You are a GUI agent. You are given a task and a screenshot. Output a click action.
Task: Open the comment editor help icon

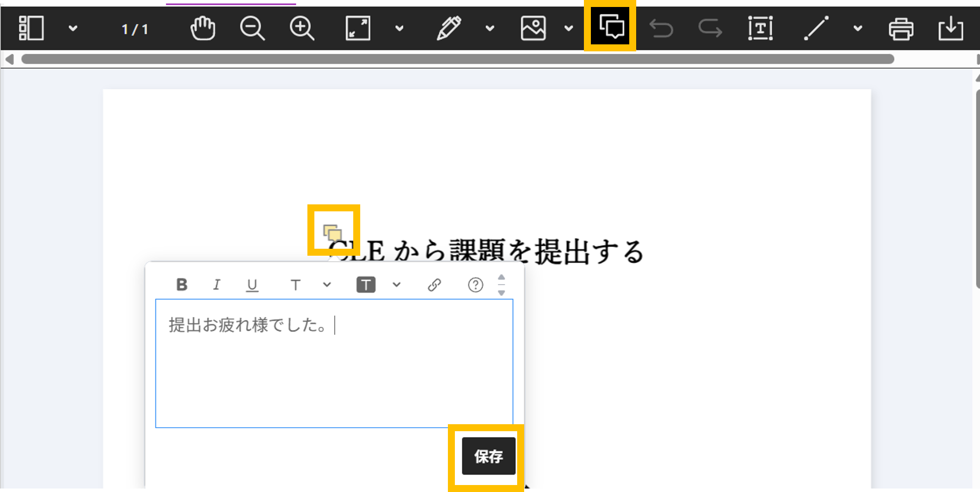coord(475,285)
